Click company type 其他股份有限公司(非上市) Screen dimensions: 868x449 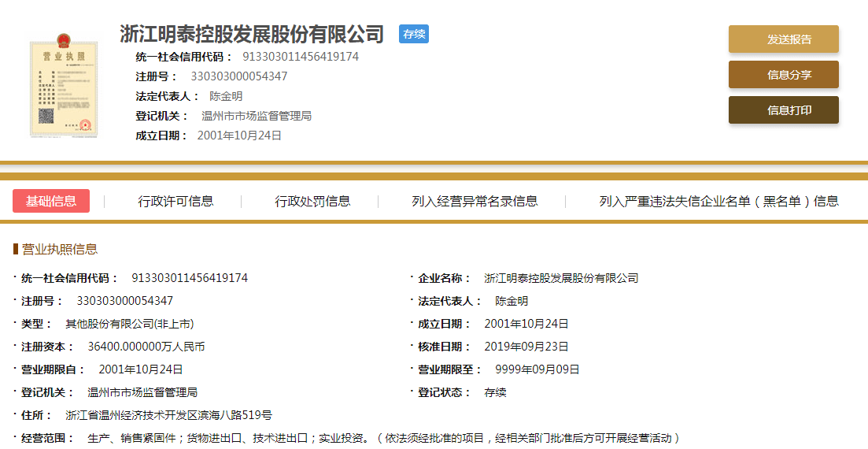click(130, 324)
